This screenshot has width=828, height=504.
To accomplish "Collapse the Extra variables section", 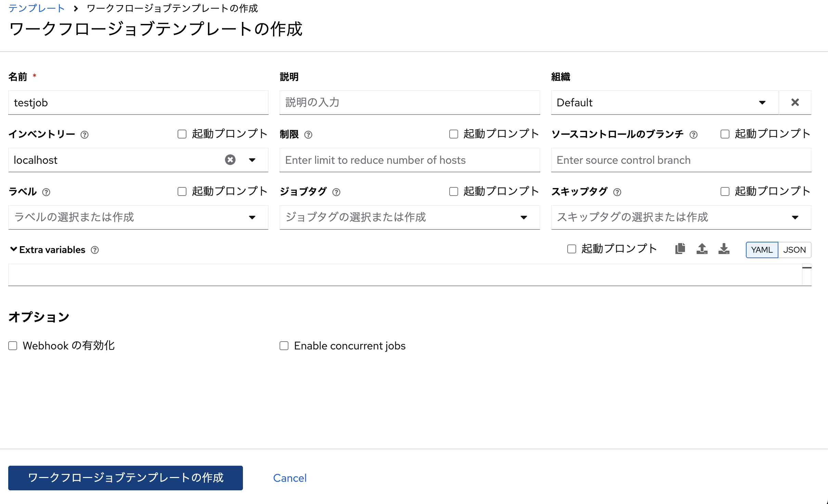I will pos(13,249).
